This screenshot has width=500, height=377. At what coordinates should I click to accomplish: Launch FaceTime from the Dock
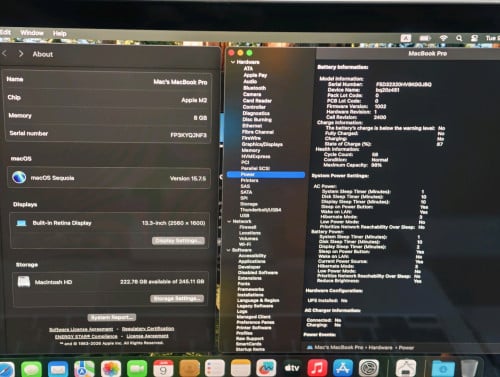[137, 369]
